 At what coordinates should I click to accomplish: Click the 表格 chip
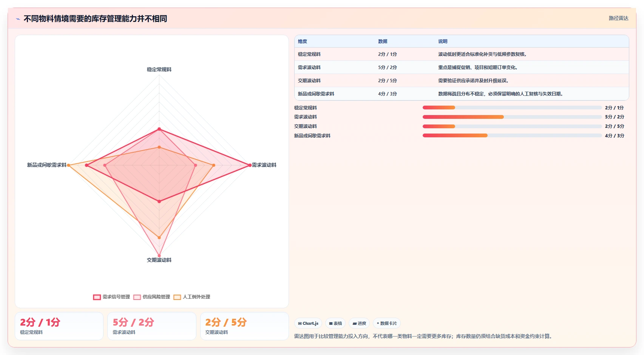coord(335,323)
